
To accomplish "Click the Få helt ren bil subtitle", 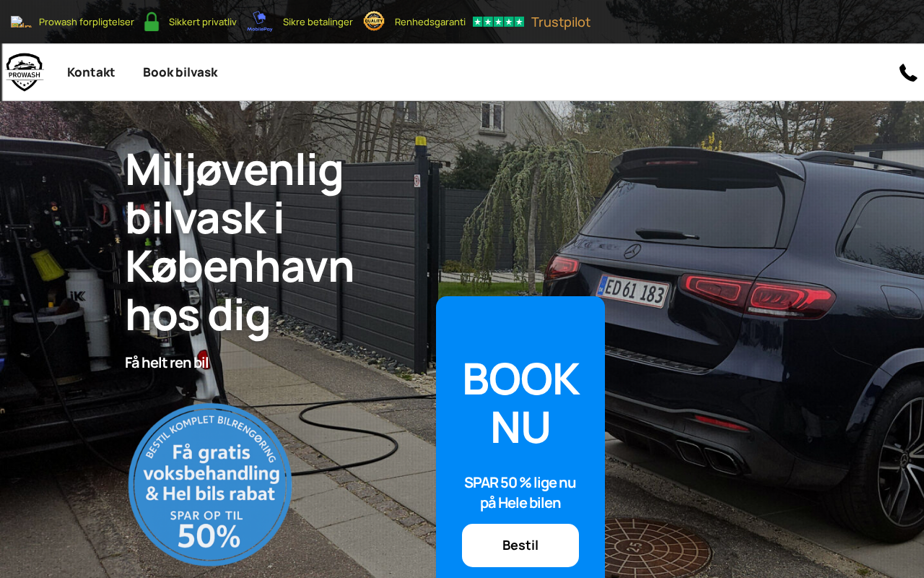I will 167,363.
